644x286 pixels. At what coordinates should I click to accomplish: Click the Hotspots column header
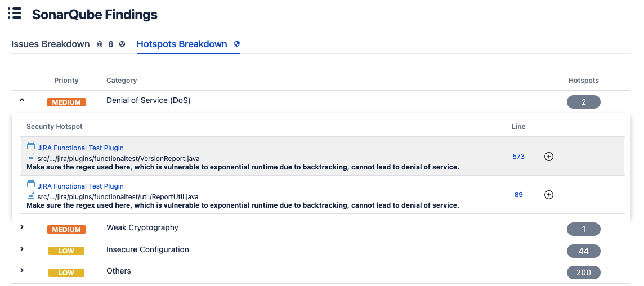coord(584,80)
